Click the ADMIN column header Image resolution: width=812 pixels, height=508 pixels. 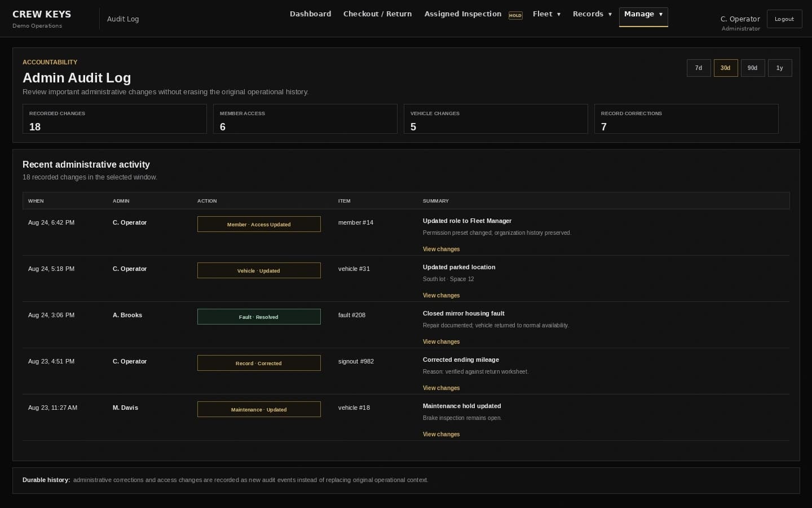coord(121,201)
